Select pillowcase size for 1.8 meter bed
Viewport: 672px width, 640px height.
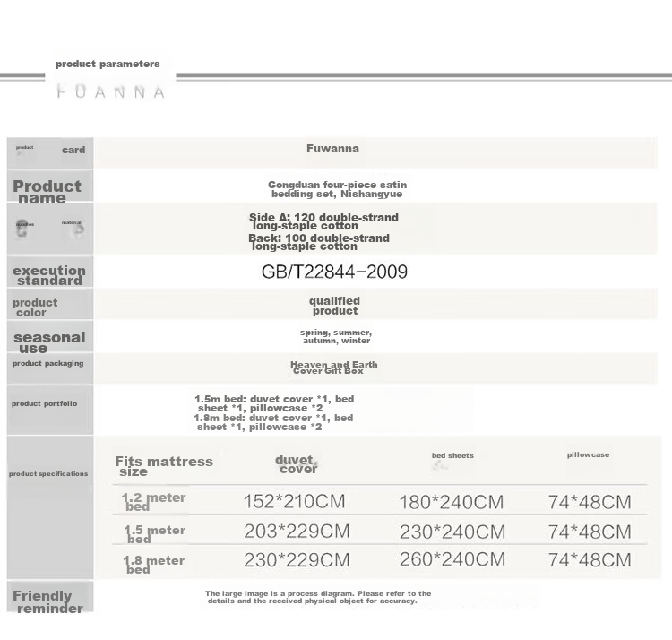(x=590, y=560)
